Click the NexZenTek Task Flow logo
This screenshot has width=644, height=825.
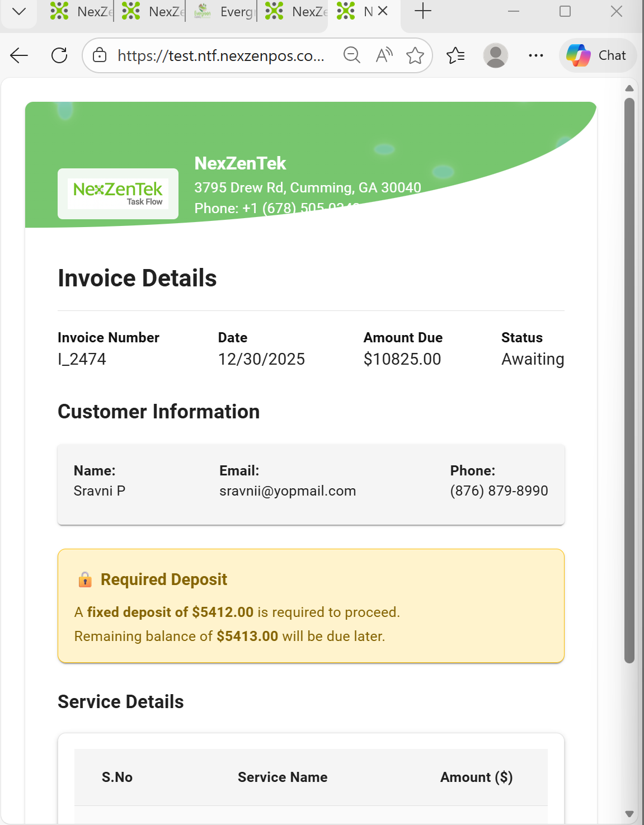pos(118,194)
